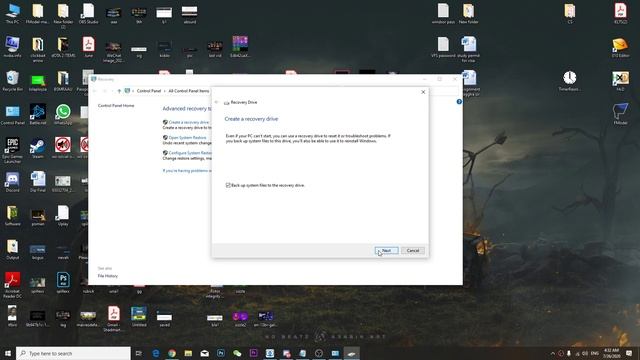Open Photoshop from the taskbar
The image size is (640, 360).
[221, 353]
